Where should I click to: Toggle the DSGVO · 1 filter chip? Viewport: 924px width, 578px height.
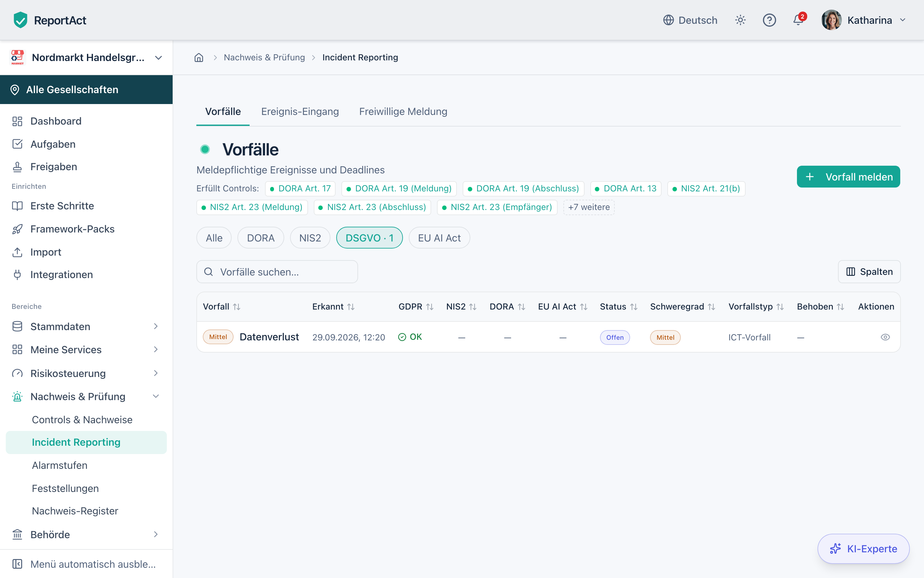[369, 238]
